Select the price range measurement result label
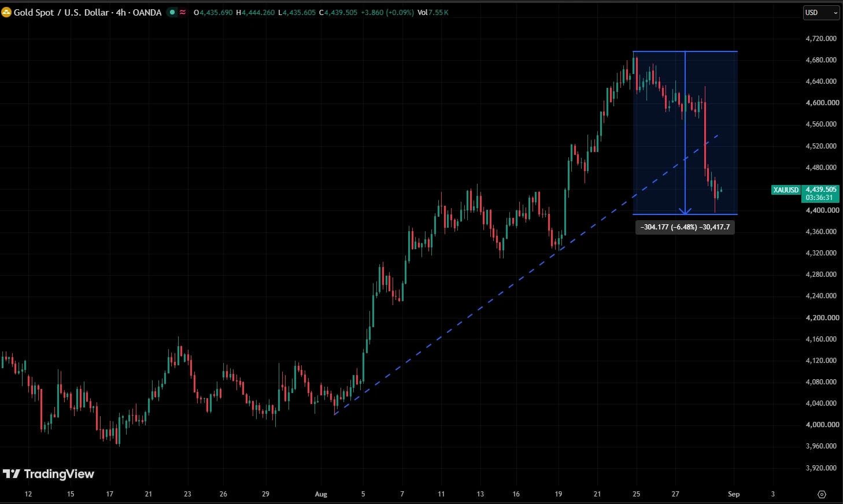The width and height of the screenshot is (843, 504). [685, 227]
